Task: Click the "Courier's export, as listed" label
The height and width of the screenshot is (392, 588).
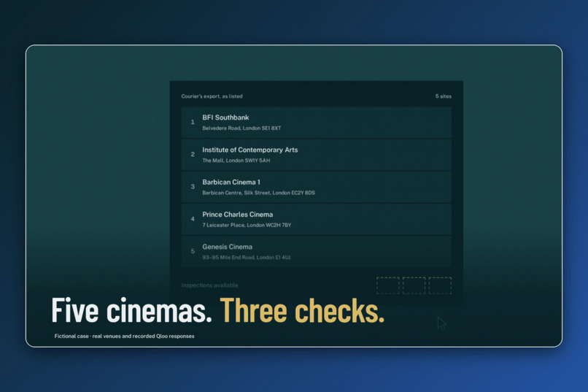Action: coord(212,96)
